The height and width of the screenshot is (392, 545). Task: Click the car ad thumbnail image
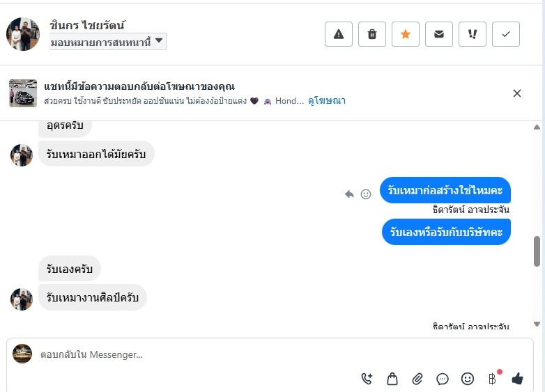(23, 93)
